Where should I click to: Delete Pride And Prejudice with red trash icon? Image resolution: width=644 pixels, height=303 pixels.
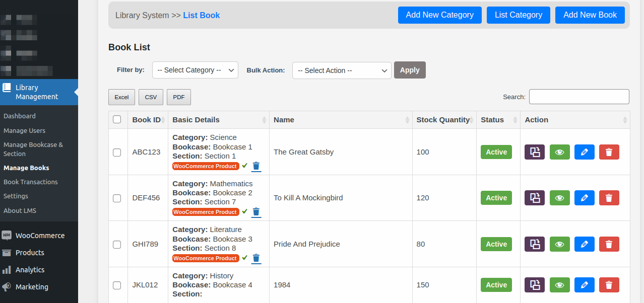click(609, 244)
